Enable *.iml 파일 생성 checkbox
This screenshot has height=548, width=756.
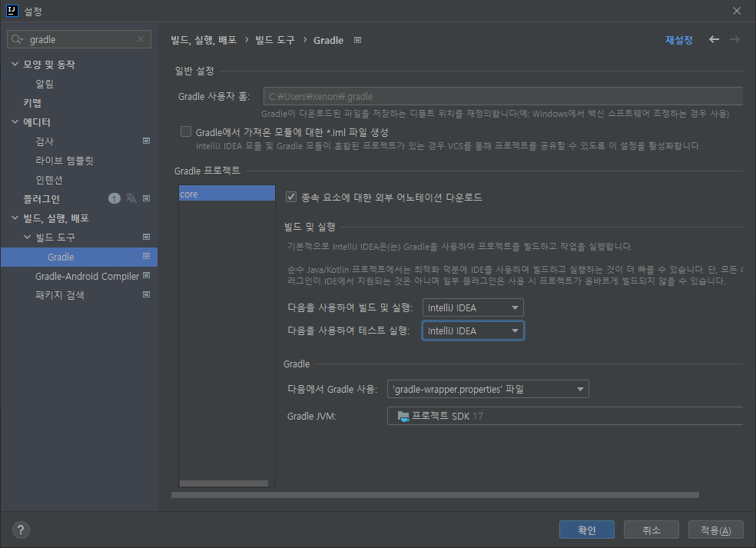click(x=186, y=131)
